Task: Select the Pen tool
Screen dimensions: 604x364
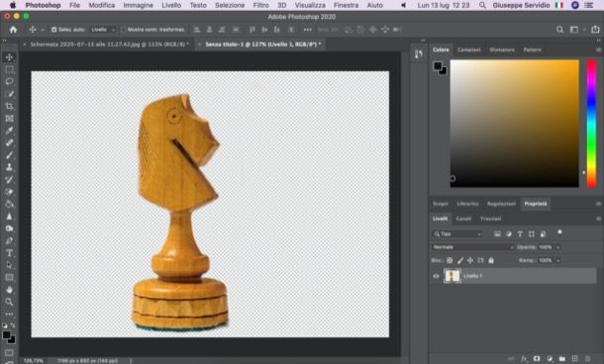Action: (9, 241)
